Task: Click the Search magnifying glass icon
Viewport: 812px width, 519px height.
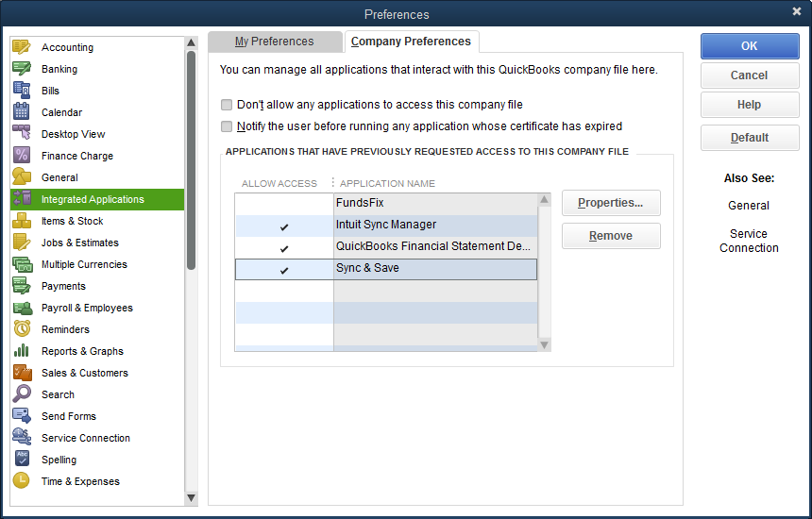Action: (22, 393)
